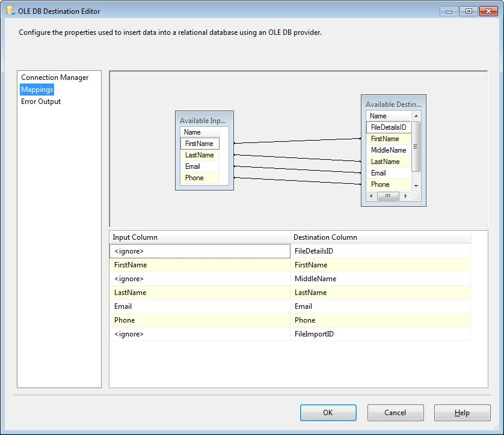Open the <ignore> input cell for FileImportID
Image resolution: width=504 pixels, height=435 pixels.
[x=200, y=334]
